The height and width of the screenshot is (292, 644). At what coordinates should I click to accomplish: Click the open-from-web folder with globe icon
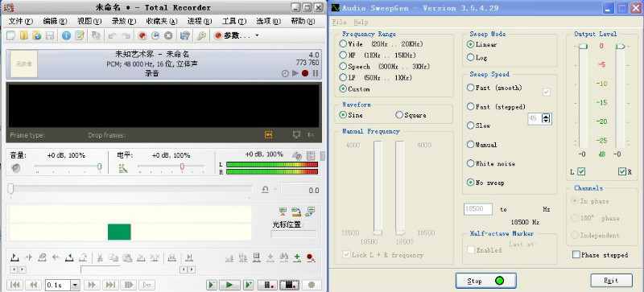37,35
